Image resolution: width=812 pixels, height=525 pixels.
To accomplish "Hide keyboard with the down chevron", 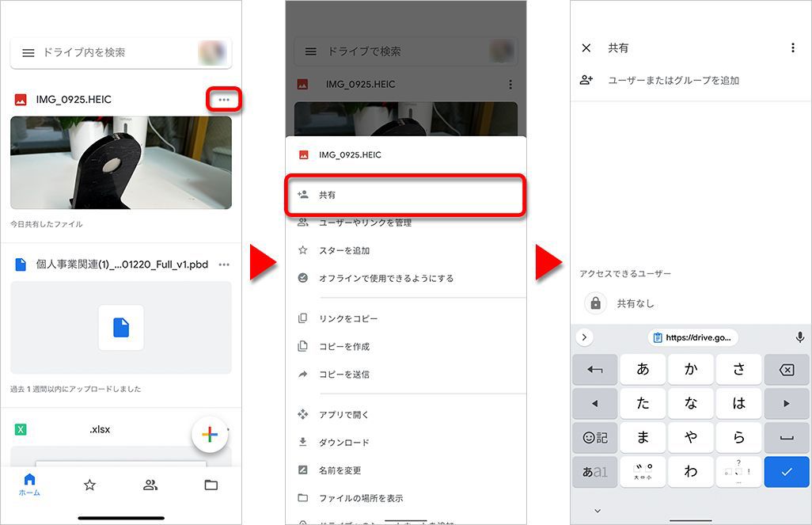I will tap(598, 511).
